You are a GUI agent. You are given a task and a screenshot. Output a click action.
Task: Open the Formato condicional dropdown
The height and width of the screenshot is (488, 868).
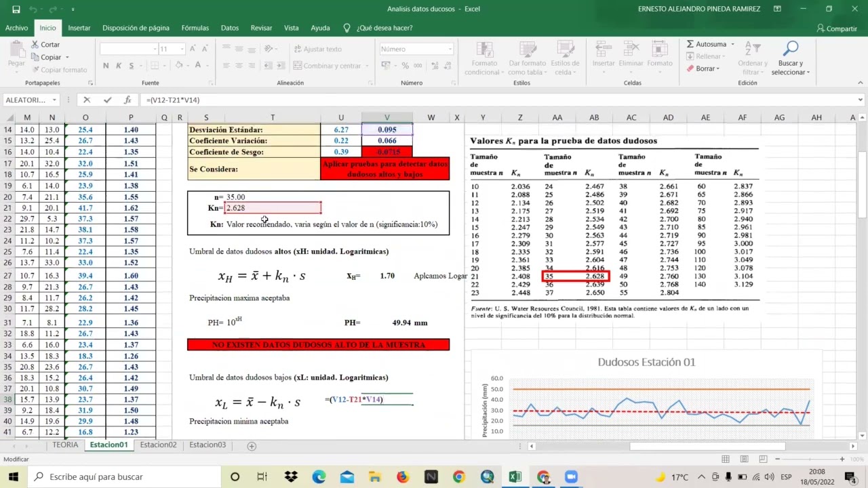tap(486, 59)
